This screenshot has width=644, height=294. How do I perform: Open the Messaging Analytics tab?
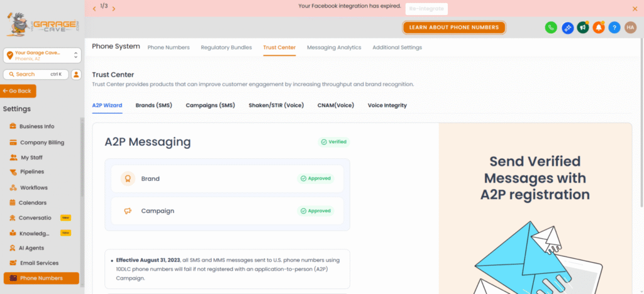334,48
